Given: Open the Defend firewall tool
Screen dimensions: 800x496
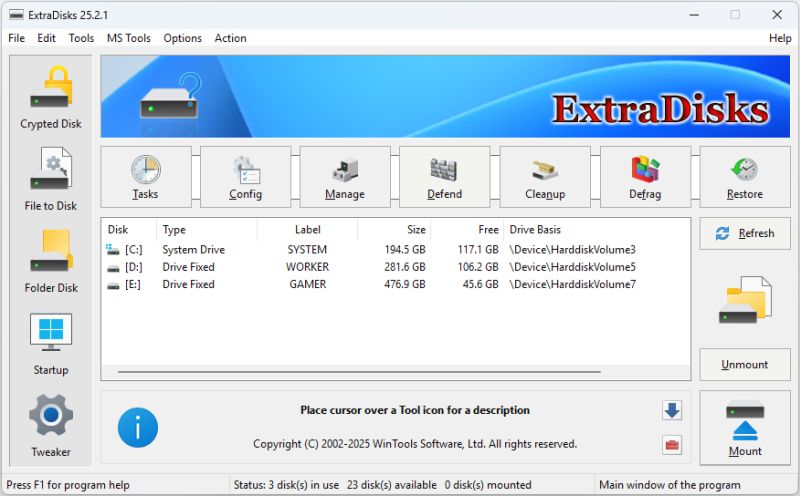Looking at the screenshot, I should coord(445,178).
